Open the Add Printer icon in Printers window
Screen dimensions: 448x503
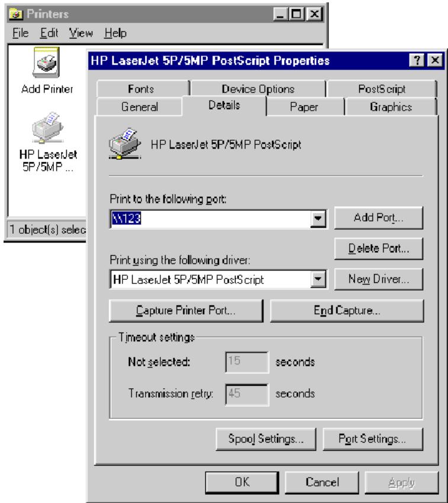pyautogui.click(x=46, y=62)
